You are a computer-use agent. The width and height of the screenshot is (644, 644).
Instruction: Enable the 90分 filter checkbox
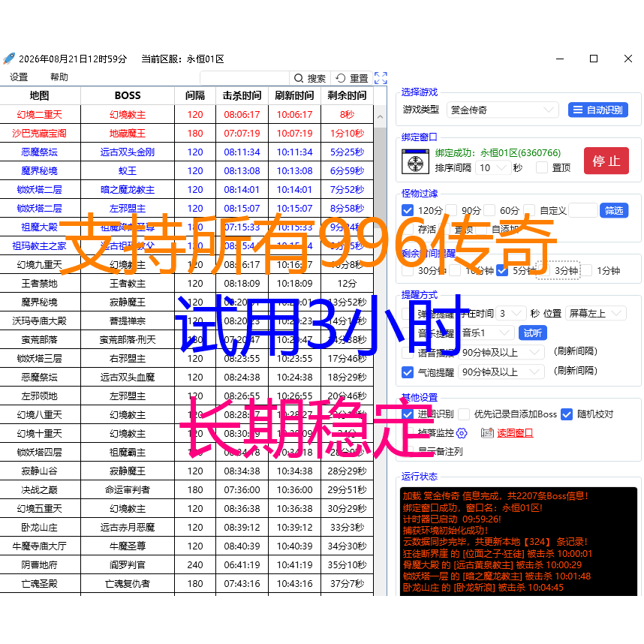point(451,211)
